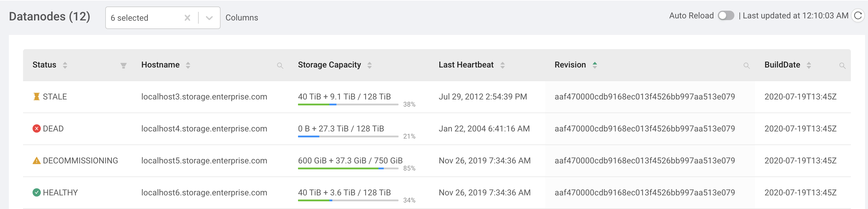The width and height of the screenshot is (868, 209).
Task: Click the localhost5 storage capacity bar
Action: pyautogui.click(x=348, y=168)
